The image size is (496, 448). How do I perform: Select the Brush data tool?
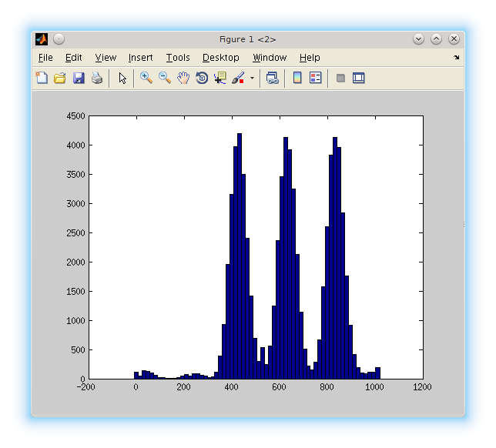click(x=238, y=78)
